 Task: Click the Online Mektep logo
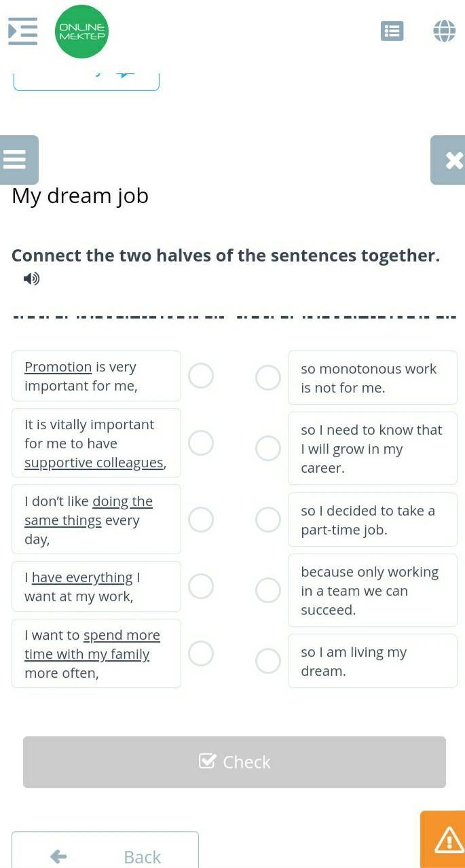click(x=81, y=31)
